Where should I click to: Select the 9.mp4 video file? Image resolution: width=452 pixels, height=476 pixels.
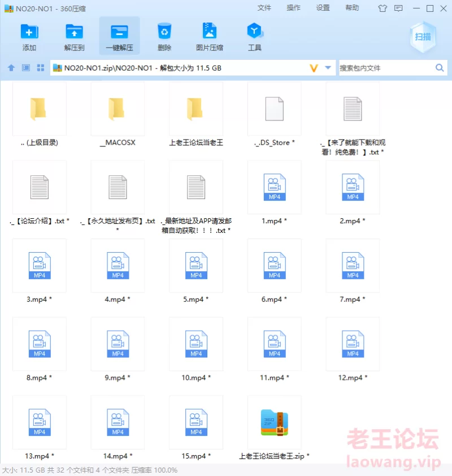point(118,350)
